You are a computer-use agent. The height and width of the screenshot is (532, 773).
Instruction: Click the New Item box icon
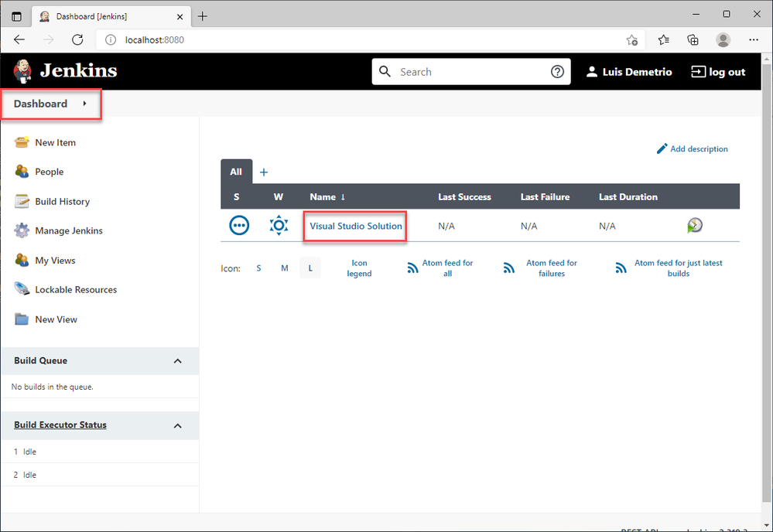(x=22, y=142)
